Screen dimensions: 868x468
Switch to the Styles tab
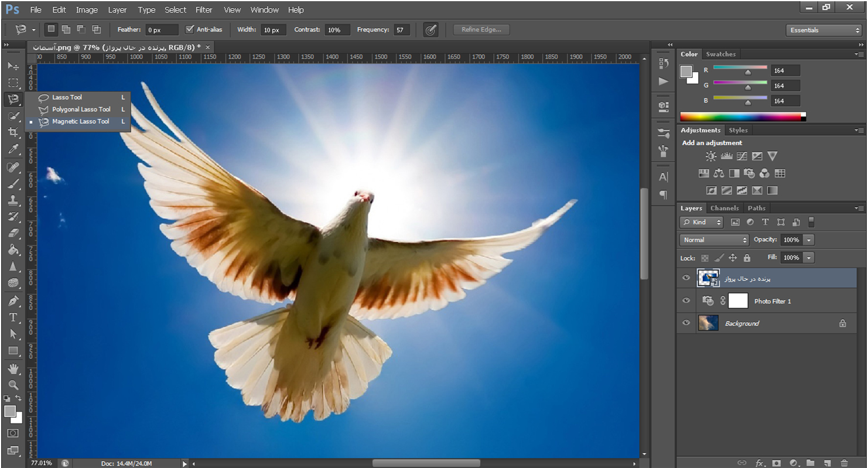pyautogui.click(x=738, y=130)
